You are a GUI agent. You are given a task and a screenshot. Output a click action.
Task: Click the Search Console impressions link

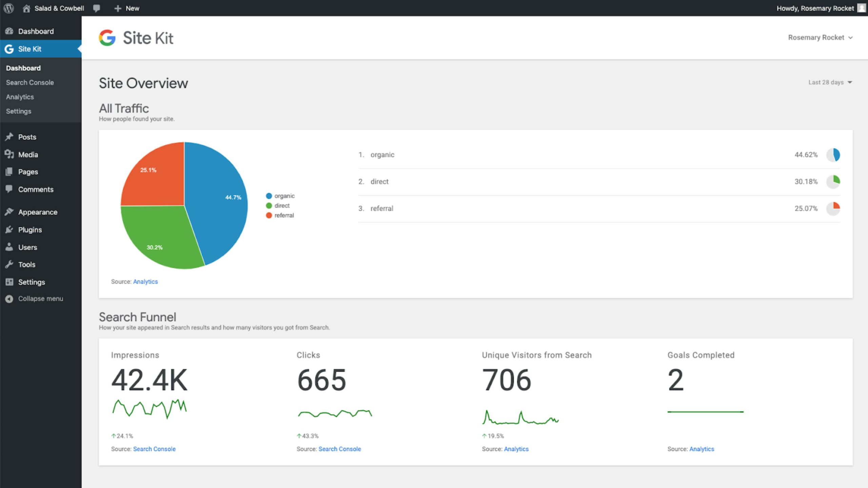click(154, 449)
